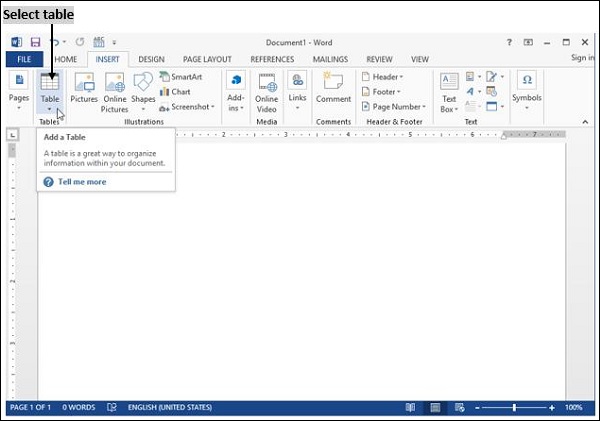The image size is (600, 421).
Task: Open the FILE tab
Action: coord(24,59)
